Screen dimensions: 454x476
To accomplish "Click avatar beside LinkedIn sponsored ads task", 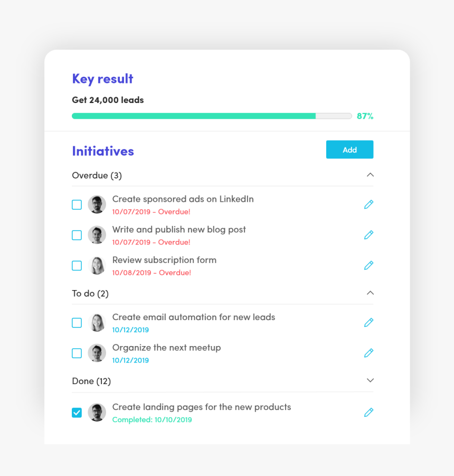I will click(x=97, y=204).
